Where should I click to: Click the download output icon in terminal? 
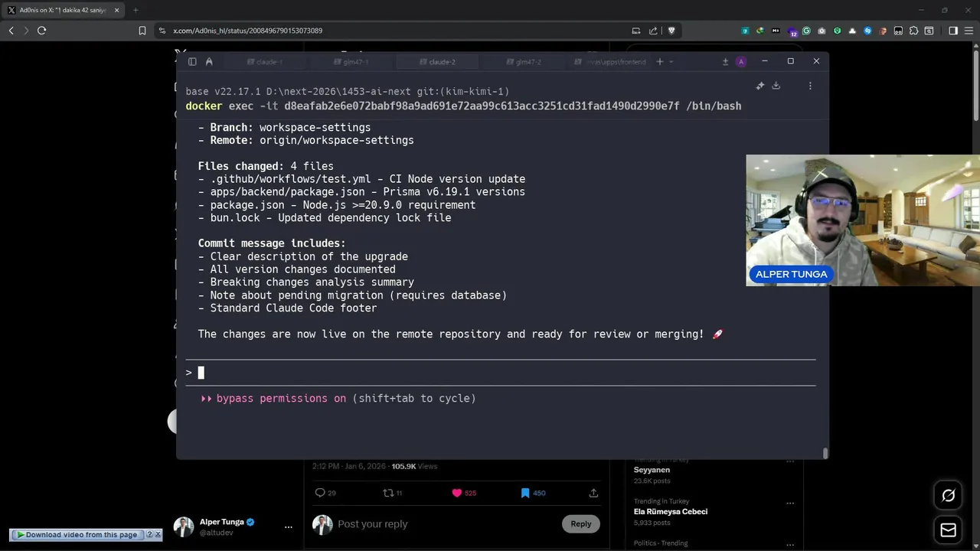pos(776,86)
